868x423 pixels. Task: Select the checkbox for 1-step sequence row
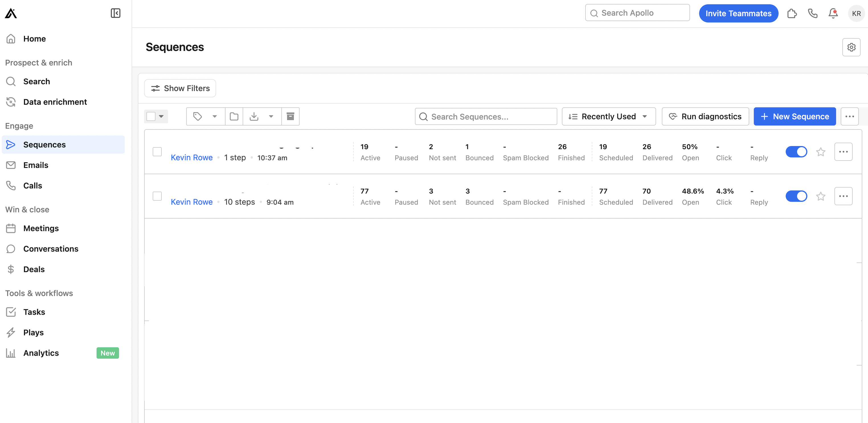pos(157,152)
